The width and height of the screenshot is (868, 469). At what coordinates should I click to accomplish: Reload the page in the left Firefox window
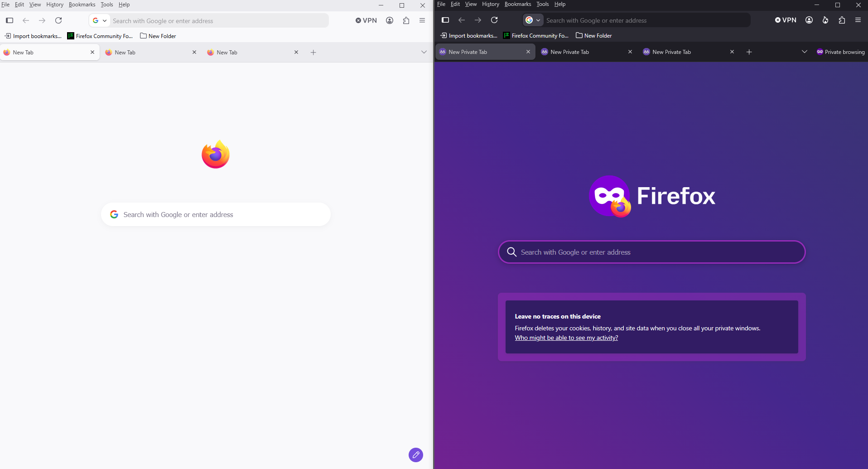58,20
